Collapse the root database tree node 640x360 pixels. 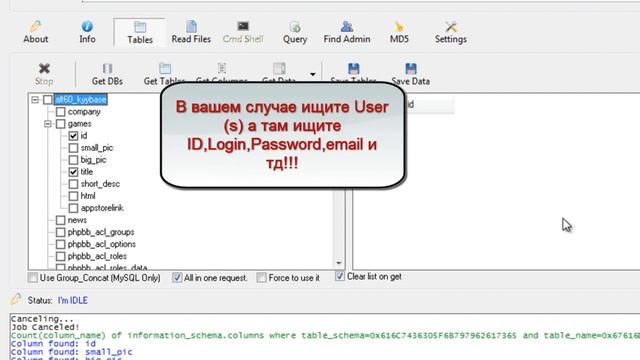click(35, 100)
